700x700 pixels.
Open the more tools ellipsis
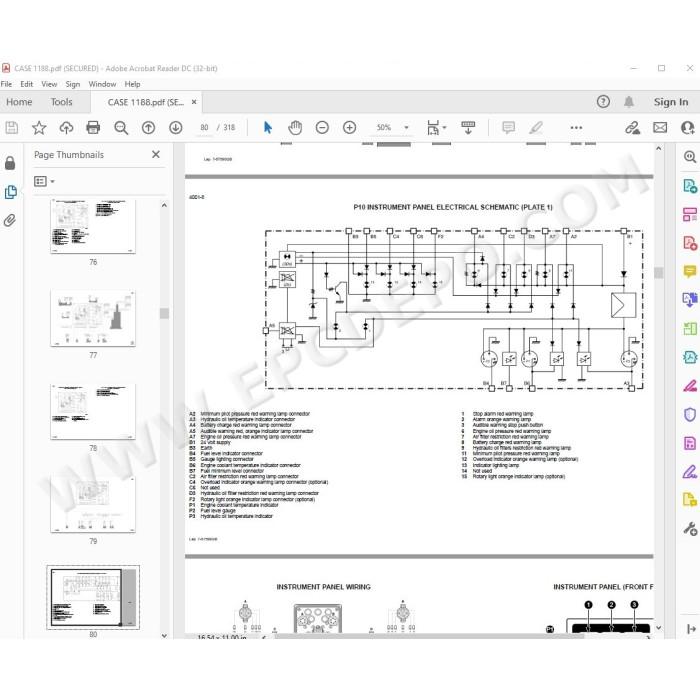[x=576, y=128]
